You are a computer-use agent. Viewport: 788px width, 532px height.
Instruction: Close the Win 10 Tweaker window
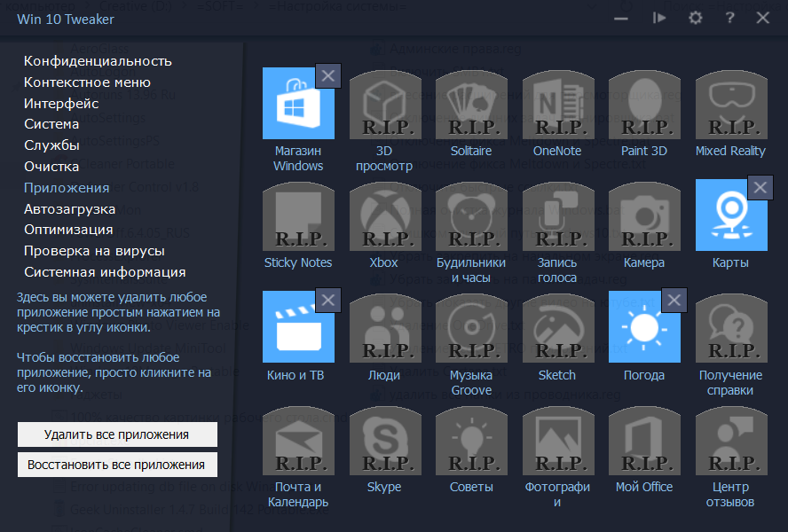(x=763, y=18)
